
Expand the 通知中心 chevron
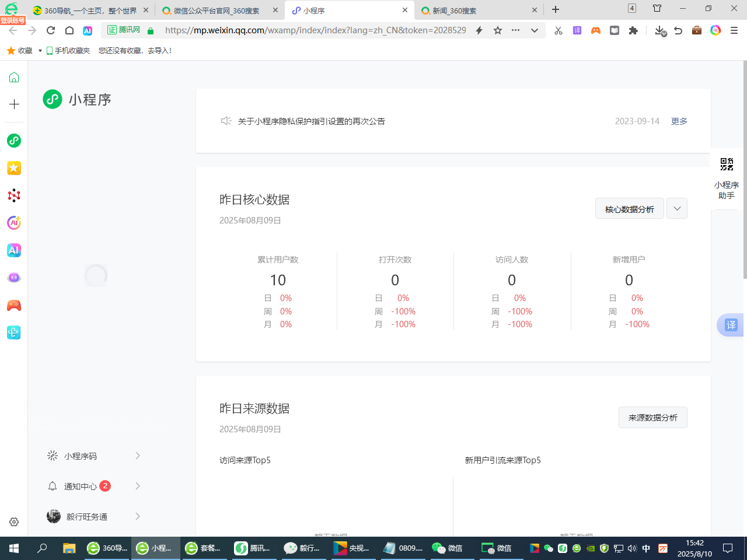tap(138, 486)
